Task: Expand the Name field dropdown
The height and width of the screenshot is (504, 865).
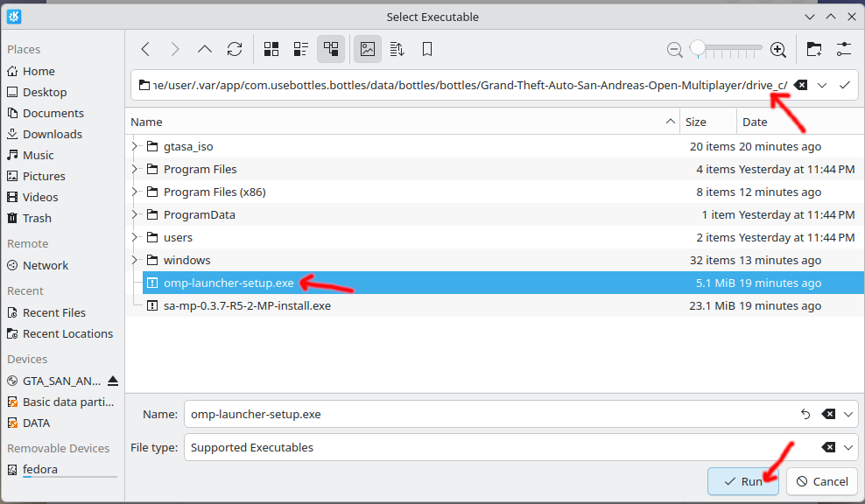Action: point(847,414)
